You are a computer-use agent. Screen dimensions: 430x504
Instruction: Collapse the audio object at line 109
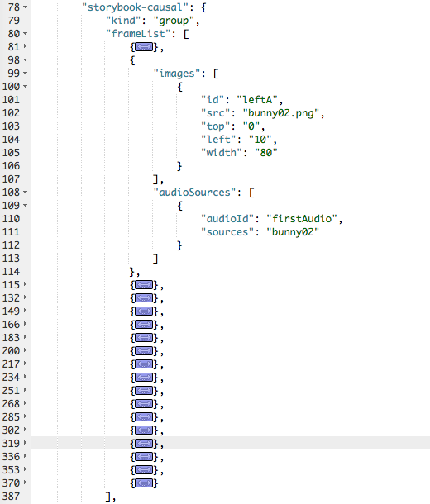pos(25,205)
